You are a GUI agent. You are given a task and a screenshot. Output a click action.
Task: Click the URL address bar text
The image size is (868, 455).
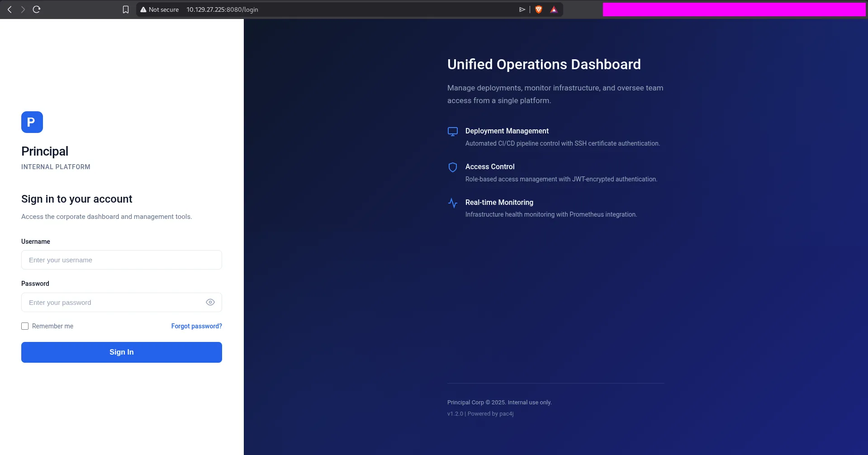222,9
